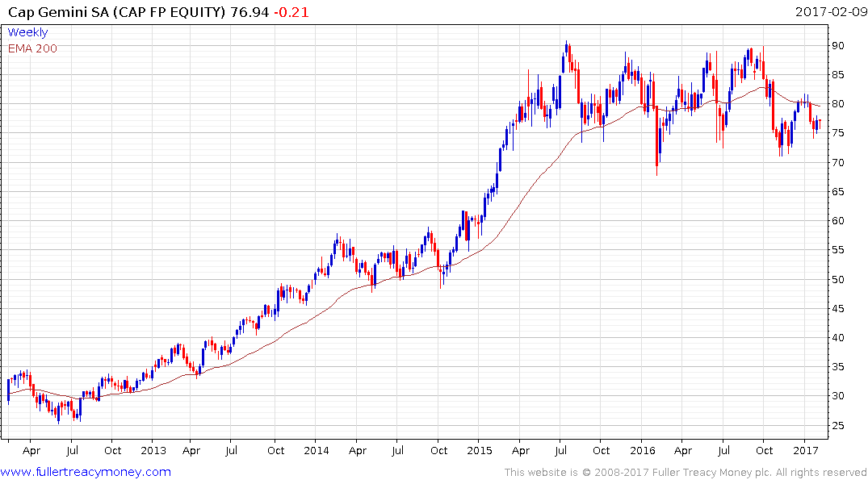Click the 2016 year axis label
This screenshot has width=868, height=484.
point(642,450)
